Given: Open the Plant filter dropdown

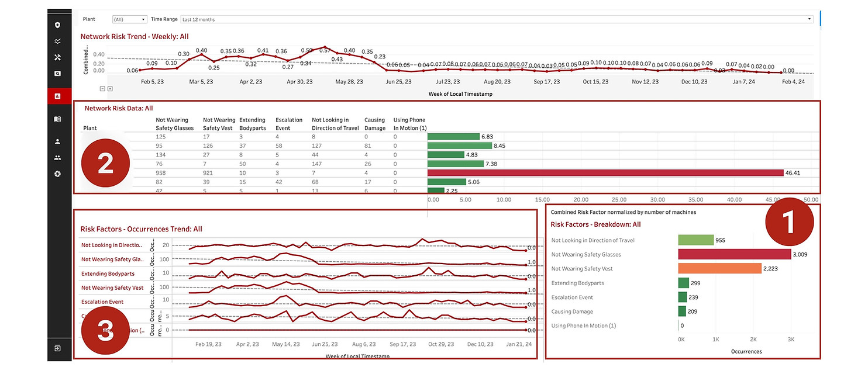Looking at the screenshot, I should pyautogui.click(x=129, y=19).
